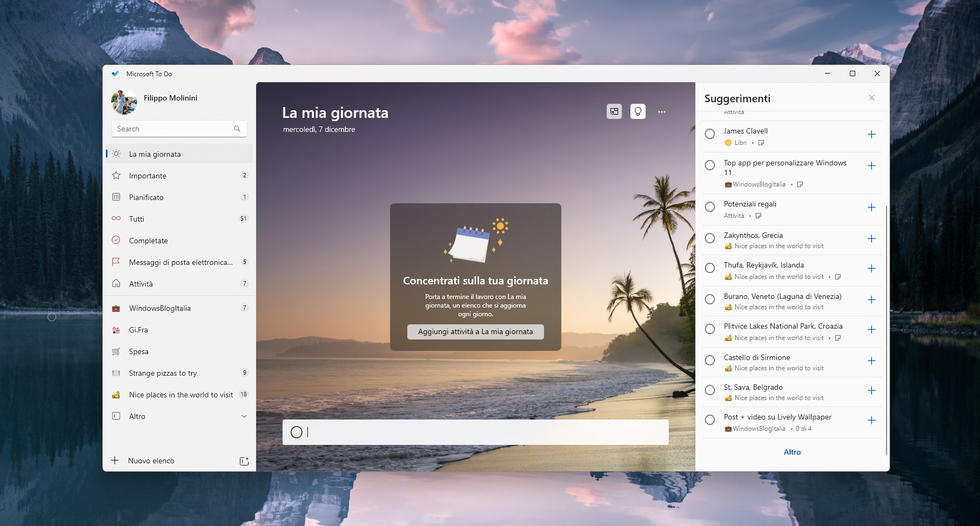
Task: Click the add task input field
Action: (475, 432)
